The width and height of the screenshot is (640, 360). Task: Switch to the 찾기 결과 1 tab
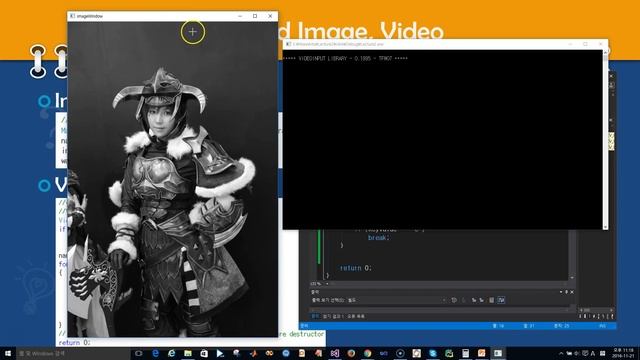tap(333, 316)
